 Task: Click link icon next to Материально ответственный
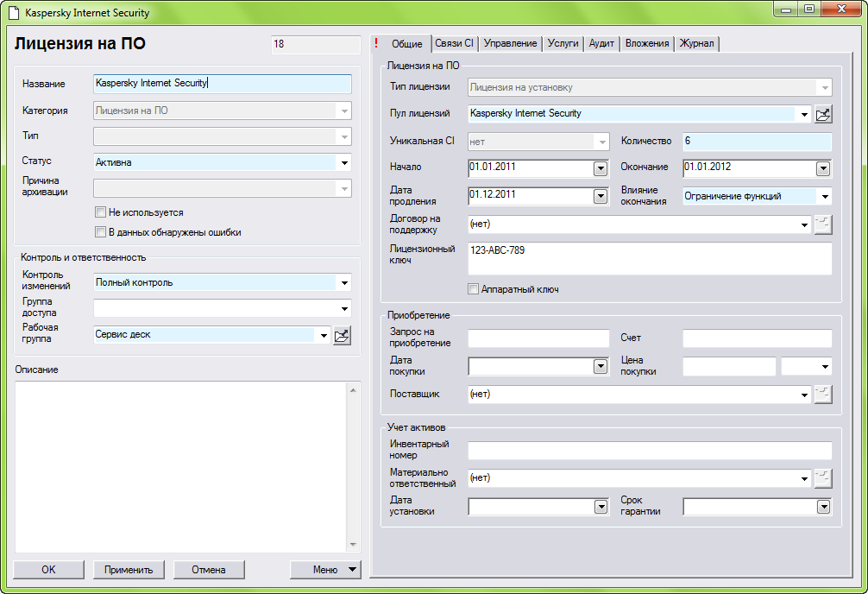[823, 478]
